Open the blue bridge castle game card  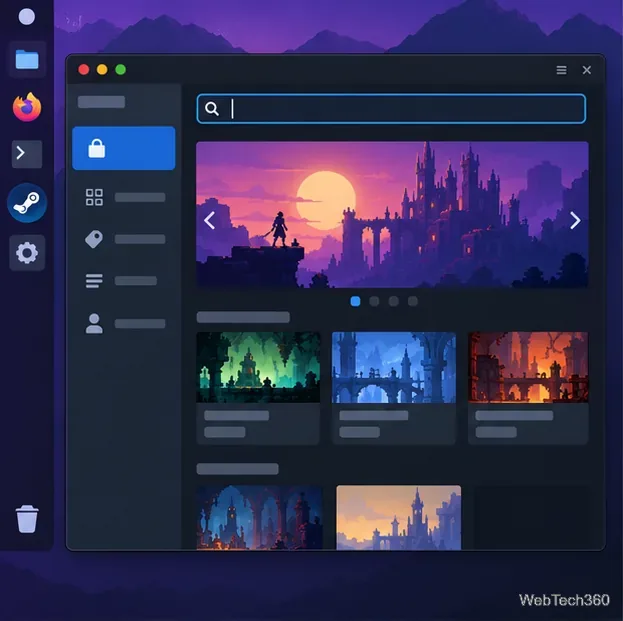click(394, 388)
